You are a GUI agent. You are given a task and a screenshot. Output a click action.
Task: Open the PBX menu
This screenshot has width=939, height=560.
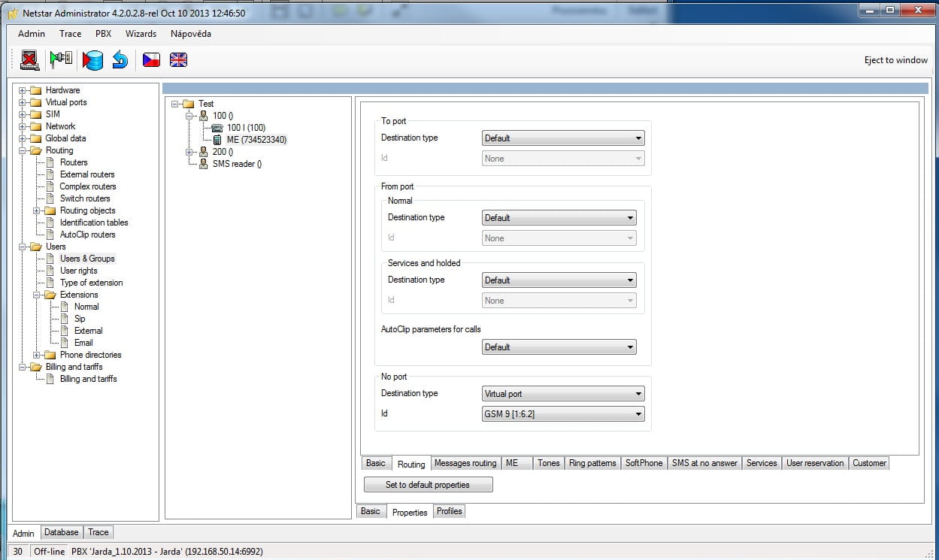coord(103,34)
